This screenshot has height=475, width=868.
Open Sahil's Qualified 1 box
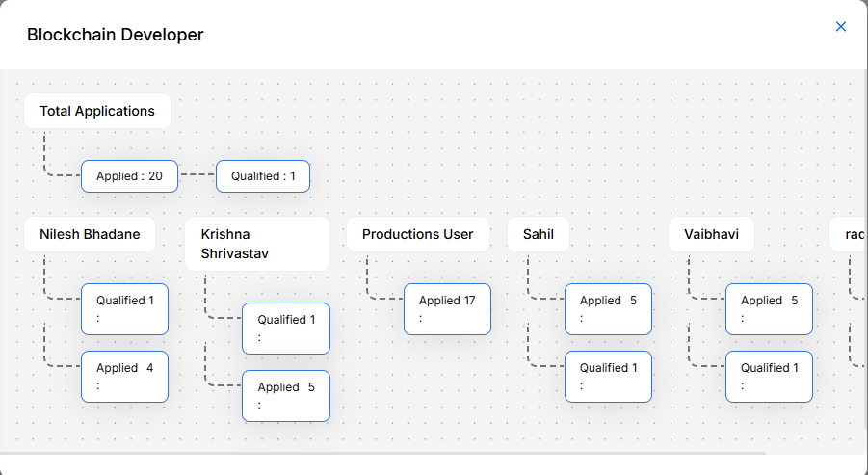coord(609,377)
